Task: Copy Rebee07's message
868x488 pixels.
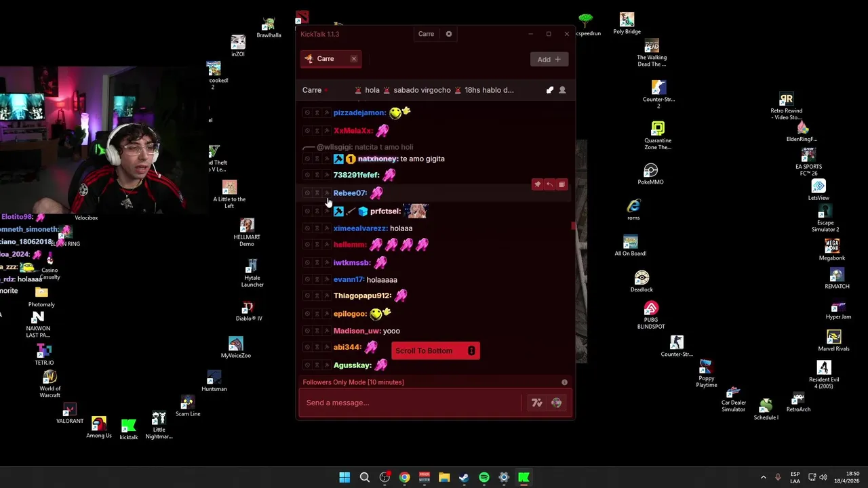Action: click(561, 184)
